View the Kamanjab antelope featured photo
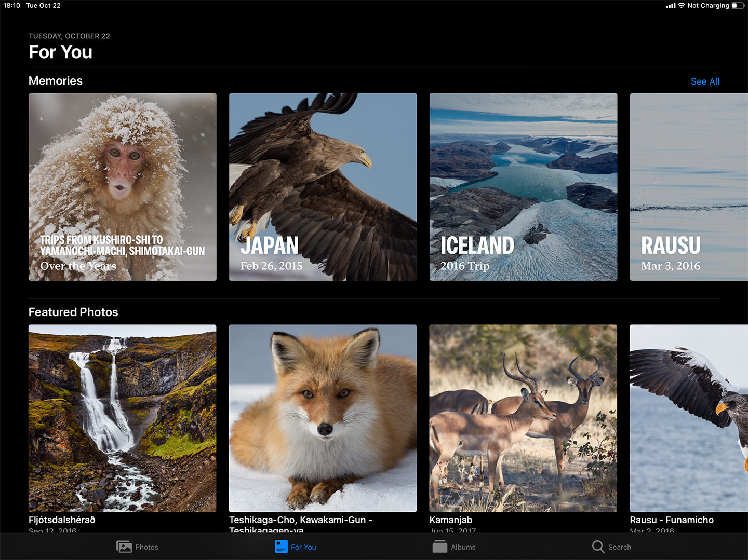This screenshot has width=748, height=560. 523,418
